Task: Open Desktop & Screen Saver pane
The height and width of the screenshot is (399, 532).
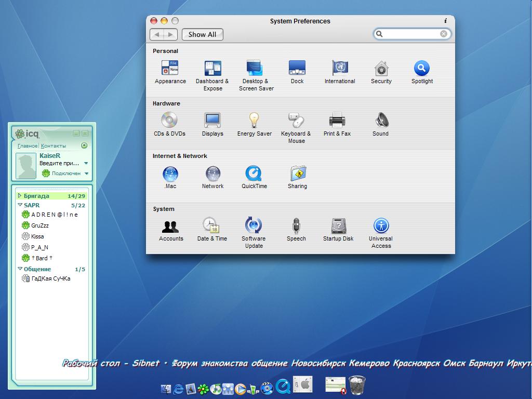Action: pyautogui.click(x=256, y=76)
